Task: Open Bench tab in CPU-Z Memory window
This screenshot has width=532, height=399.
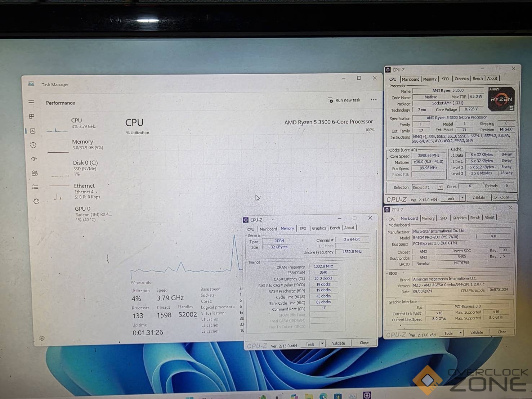Action: 335,228
